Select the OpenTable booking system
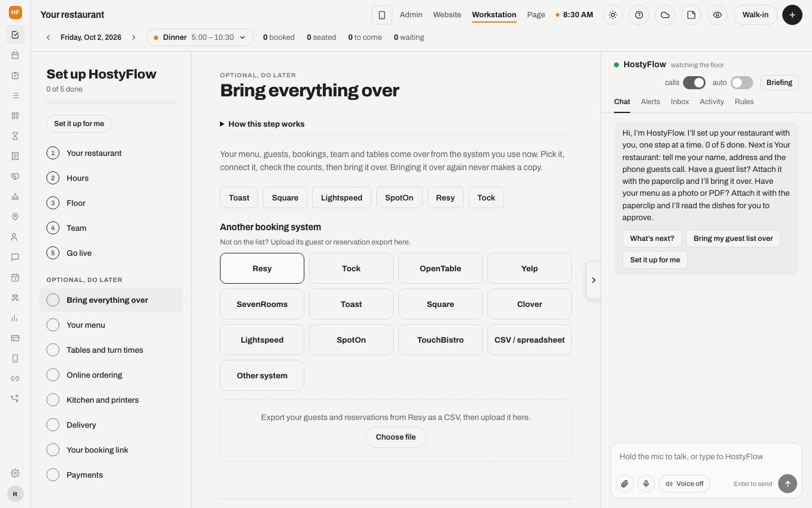Screen dimensions: 812x508 (x=440, y=268)
